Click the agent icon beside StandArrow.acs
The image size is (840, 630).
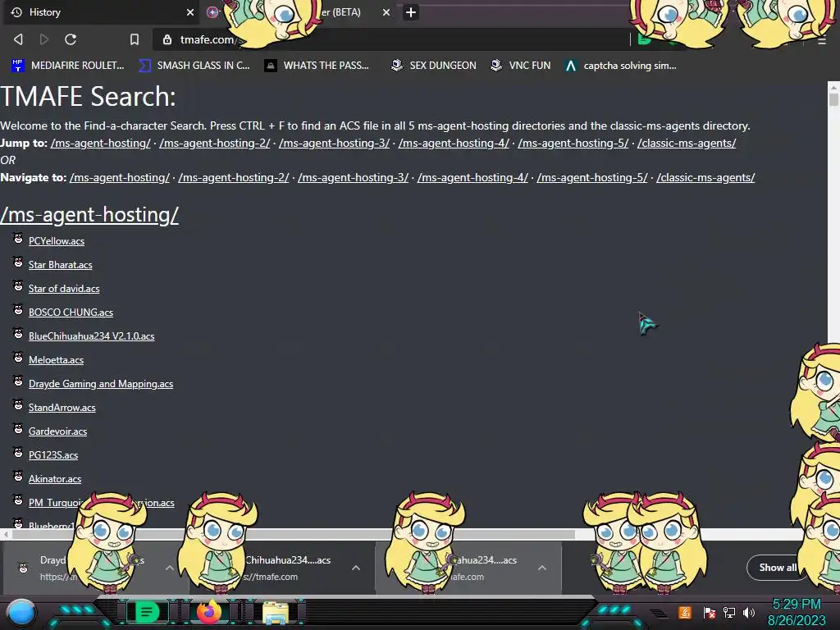[x=18, y=405]
